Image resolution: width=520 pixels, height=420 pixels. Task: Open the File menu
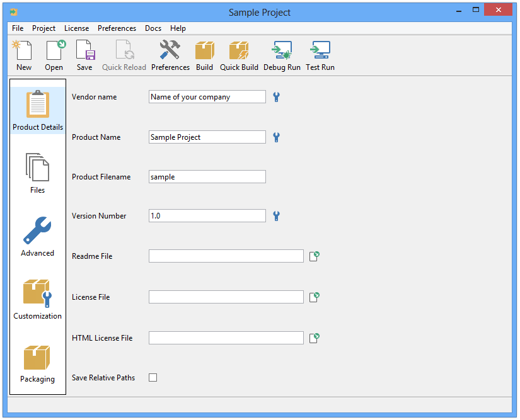pyautogui.click(x=18, y=28)
